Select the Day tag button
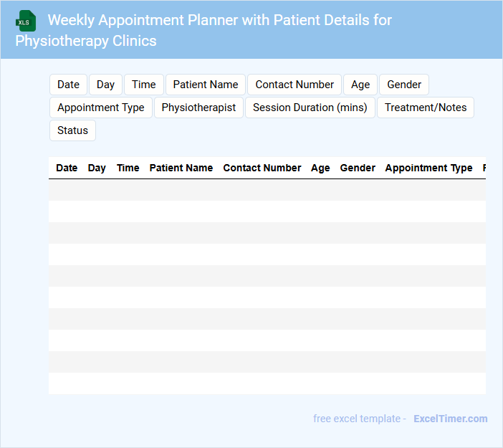This screenshot has width=503, height=448. (105, 85)
